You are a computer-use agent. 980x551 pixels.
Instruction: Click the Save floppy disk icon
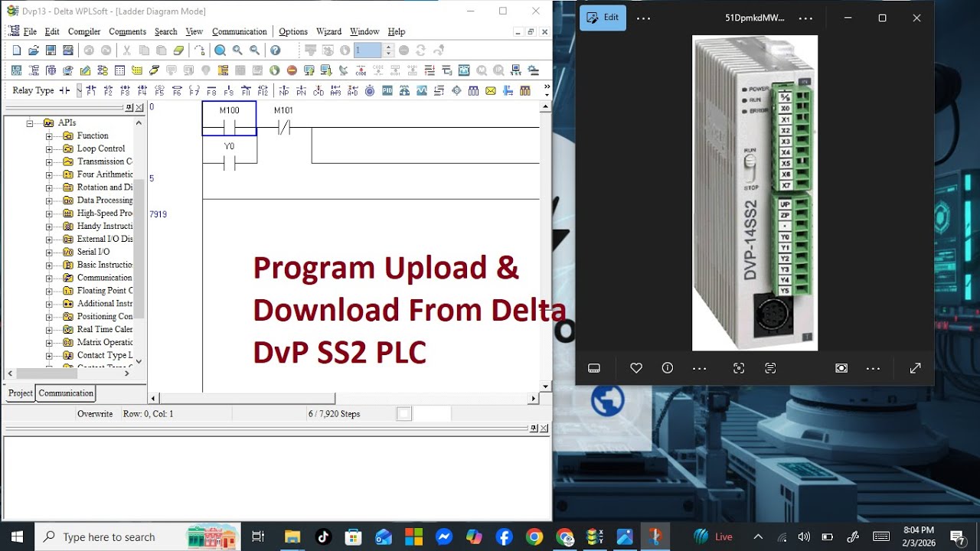tap(51, 51)
